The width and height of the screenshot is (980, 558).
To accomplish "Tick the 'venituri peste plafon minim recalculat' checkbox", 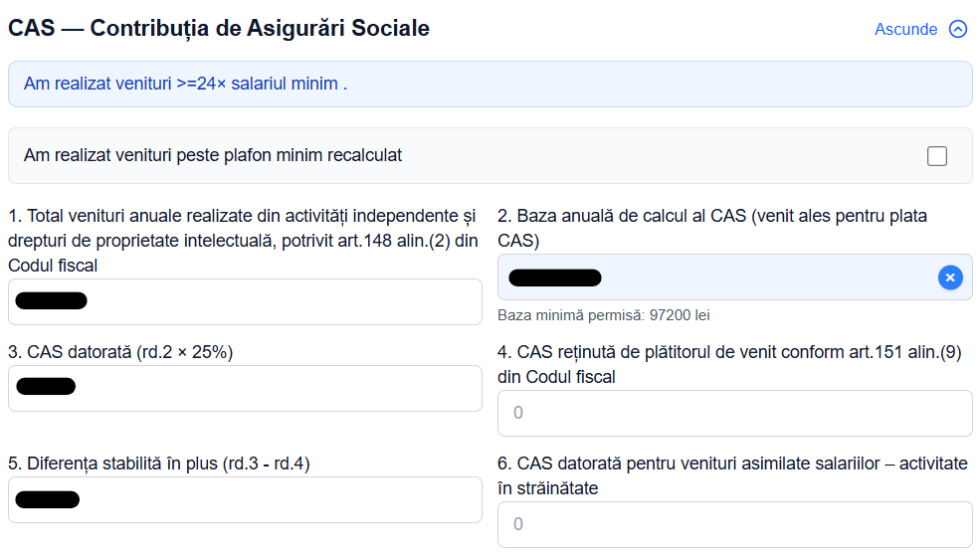I will [x=937, y=155].
